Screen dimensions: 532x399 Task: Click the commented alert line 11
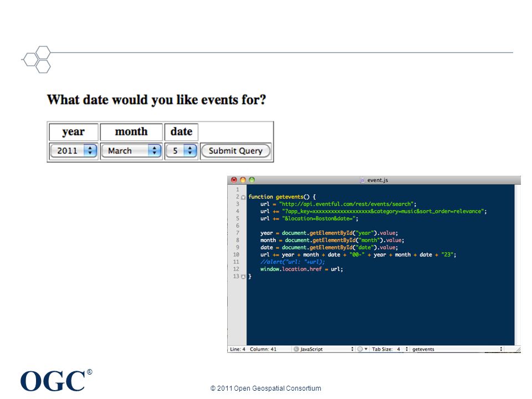293,262
